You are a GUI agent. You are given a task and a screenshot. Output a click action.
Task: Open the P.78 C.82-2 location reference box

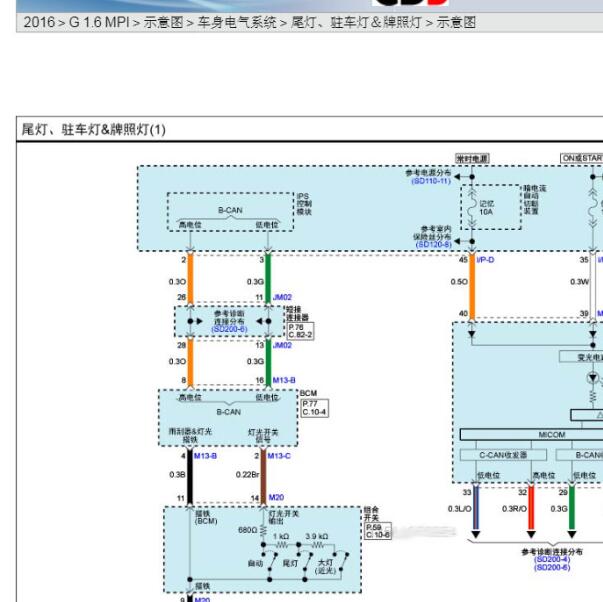(x=300, y=331)
